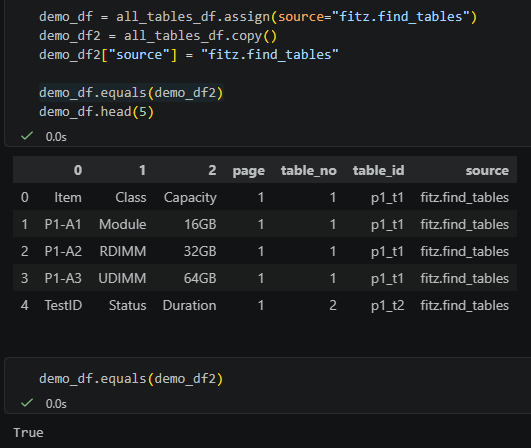The height and width of the screenshot is (448, 531).
Task: Click the 'source' column header
Action: [487, 170]
